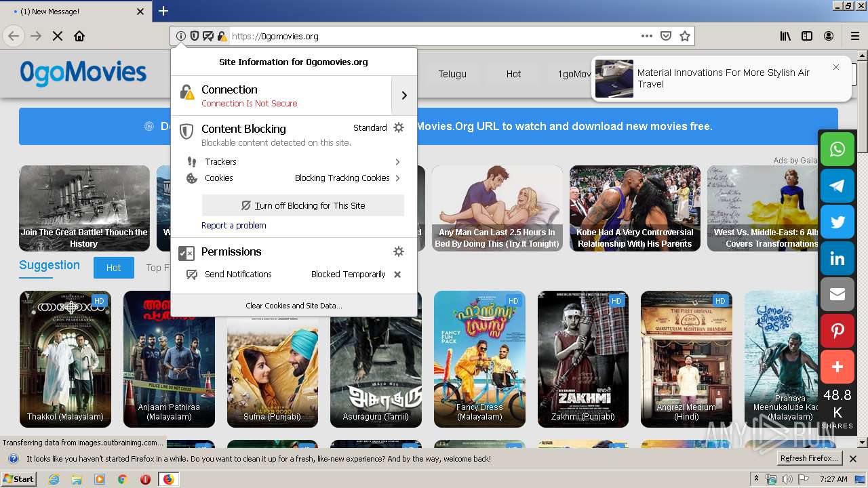Click the insecure padlock icon in URL bar

[x=222, y=36]
